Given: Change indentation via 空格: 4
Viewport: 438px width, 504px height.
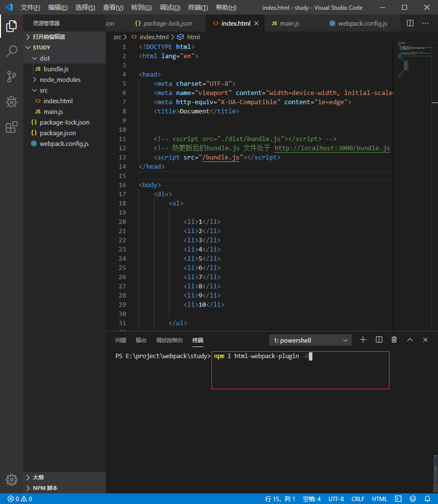Looking at the screenshot, I should (x=311, y=499).
